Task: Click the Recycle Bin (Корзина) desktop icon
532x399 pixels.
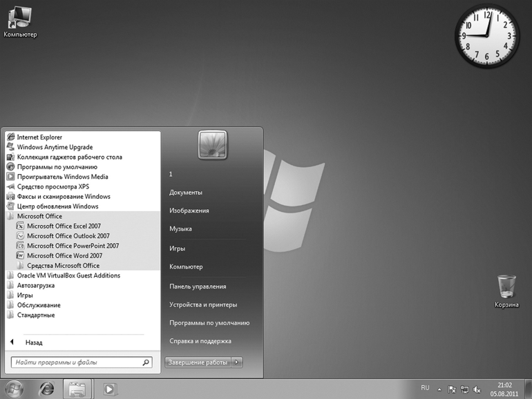Action: pos(506,291)
